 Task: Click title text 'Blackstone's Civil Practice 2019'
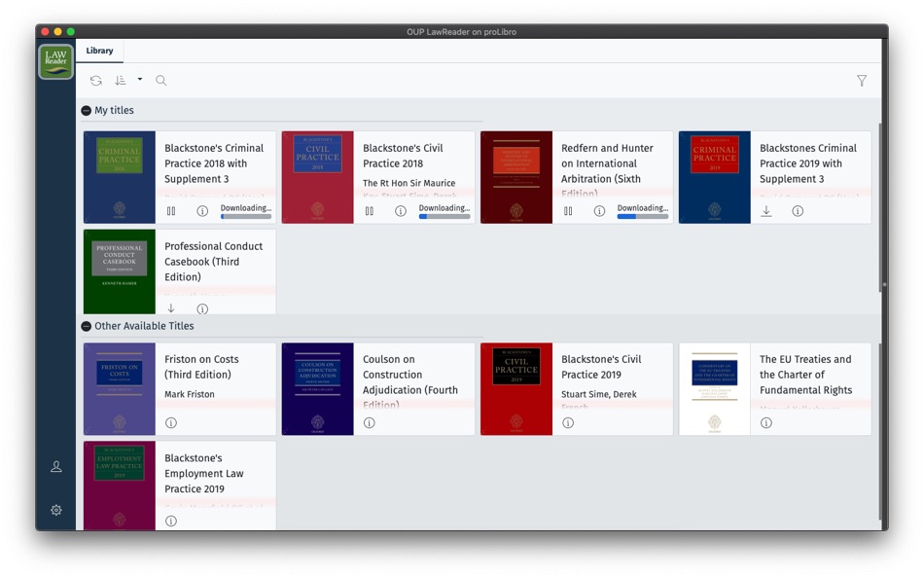[601, 367]
